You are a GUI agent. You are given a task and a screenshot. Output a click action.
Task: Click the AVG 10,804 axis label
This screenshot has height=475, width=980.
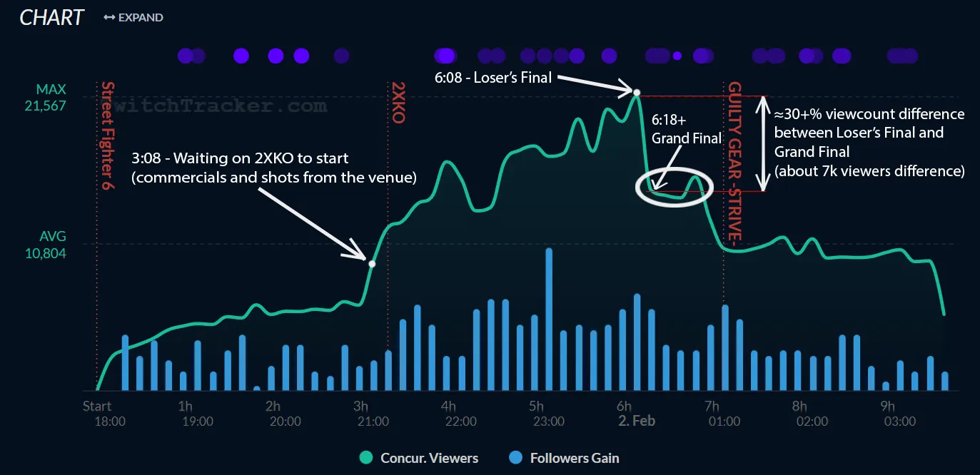[x=51, y=245]
